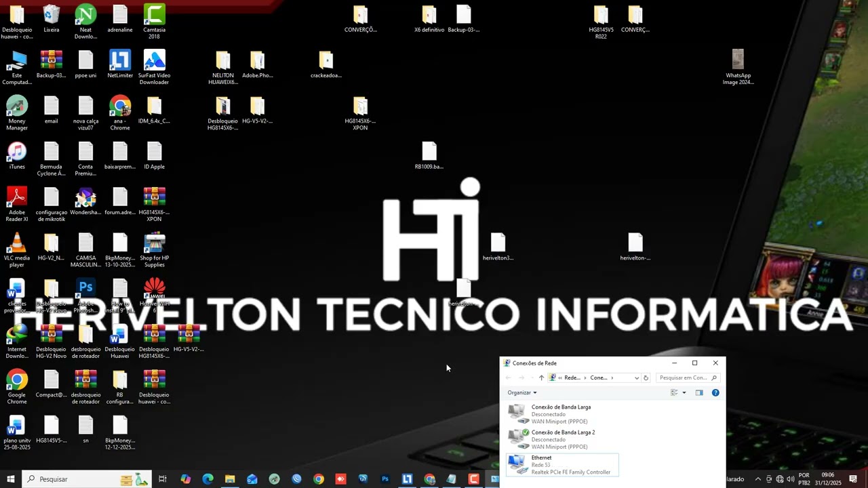The height and width of the screenshot is (488, 868).
Task: Open Google Chrome desktop shortcut
Action: 17,386
